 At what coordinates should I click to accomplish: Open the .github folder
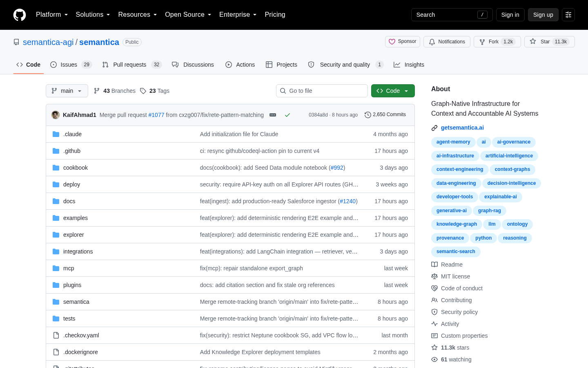[x=72, y=151]
